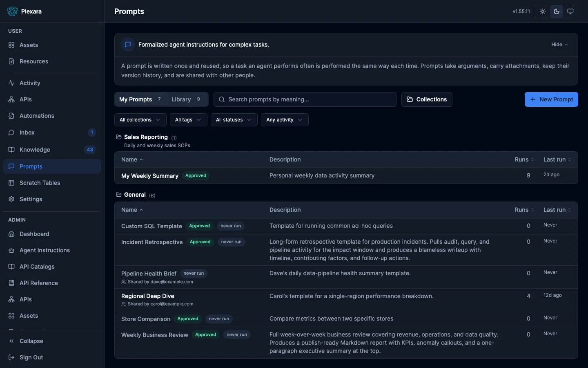The height and width of the screenshot is (368, 588).
Task: Sign Out of Plexara
Action: (x=52, y=357)
